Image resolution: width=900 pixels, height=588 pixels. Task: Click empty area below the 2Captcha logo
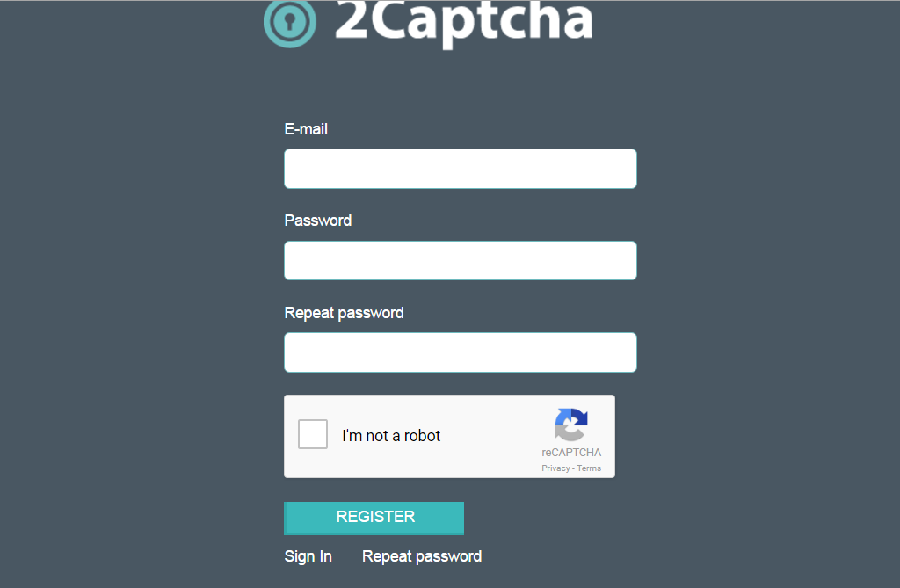coord(439,83)
